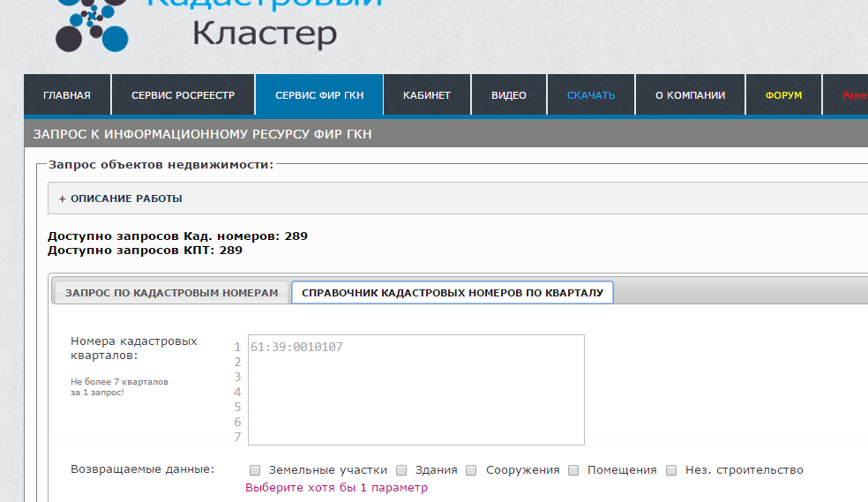Open the ГЛАВНАЯ menu item

[x=67, y=95]
